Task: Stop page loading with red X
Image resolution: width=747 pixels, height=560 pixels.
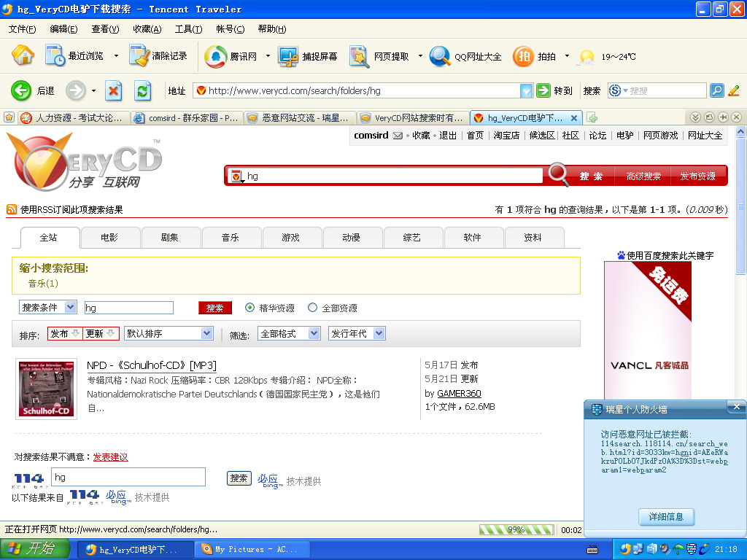Action: (x=113, y=90)
